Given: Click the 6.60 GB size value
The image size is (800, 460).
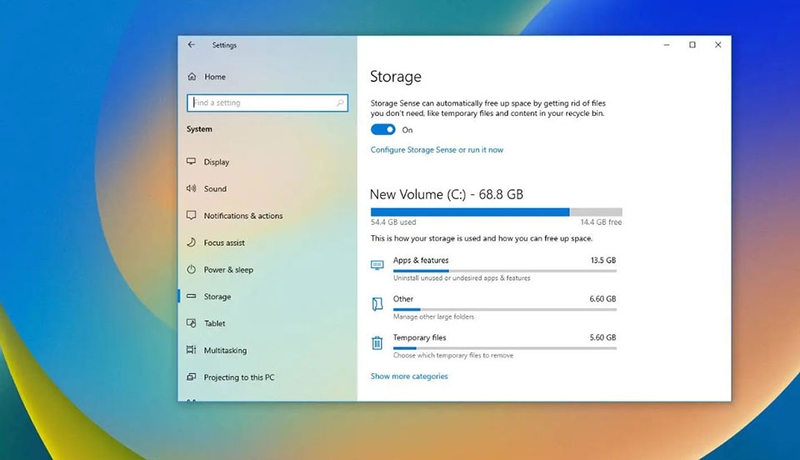Looking at the screenshot, I should tap(603, 299).
